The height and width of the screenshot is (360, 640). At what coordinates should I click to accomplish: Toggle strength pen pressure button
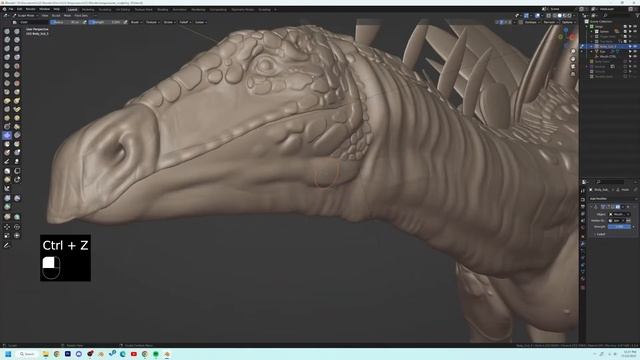tap(125, 22)
